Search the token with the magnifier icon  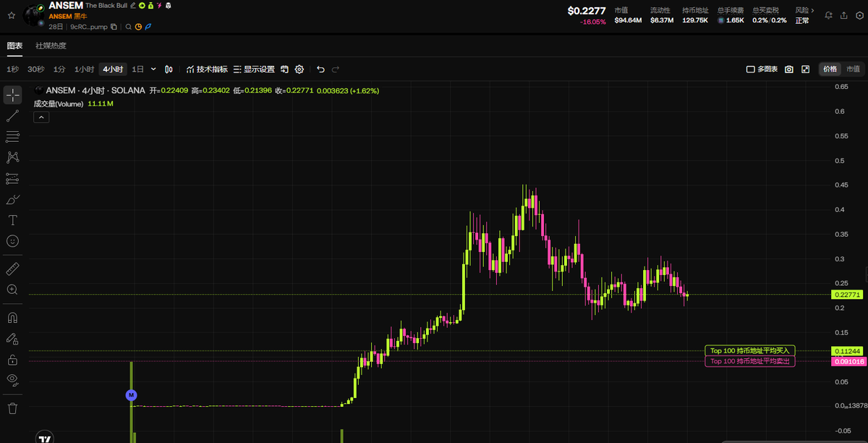point(129,27)
